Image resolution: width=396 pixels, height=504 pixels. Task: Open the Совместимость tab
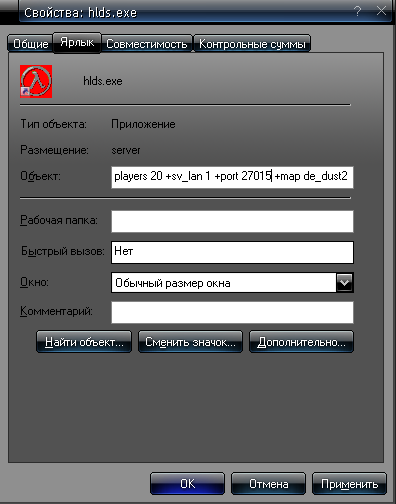point(147,44)
